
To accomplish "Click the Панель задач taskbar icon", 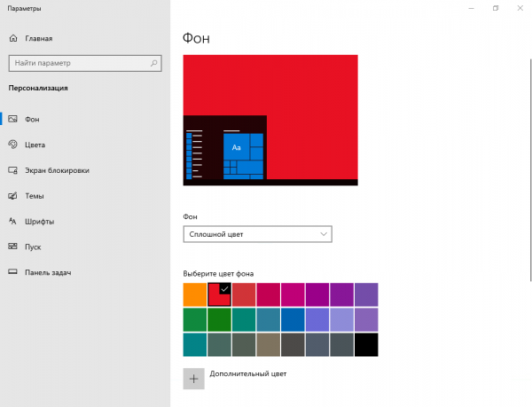I will point(13,272).
